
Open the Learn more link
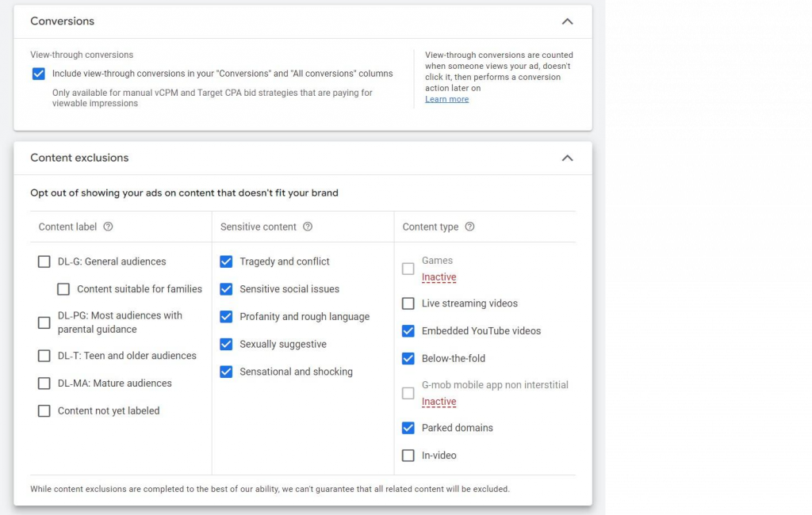446,99
